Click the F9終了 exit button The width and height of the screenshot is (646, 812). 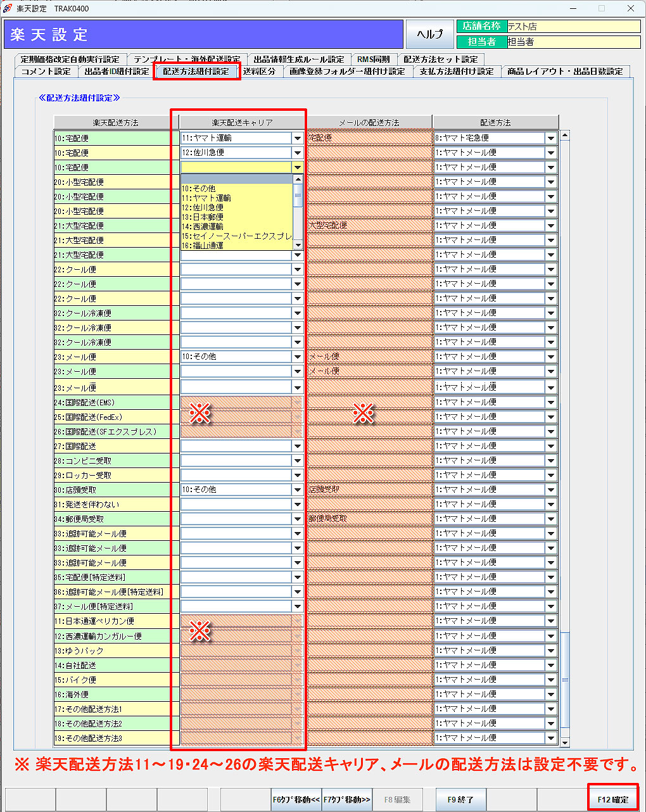tap(460, 799)
